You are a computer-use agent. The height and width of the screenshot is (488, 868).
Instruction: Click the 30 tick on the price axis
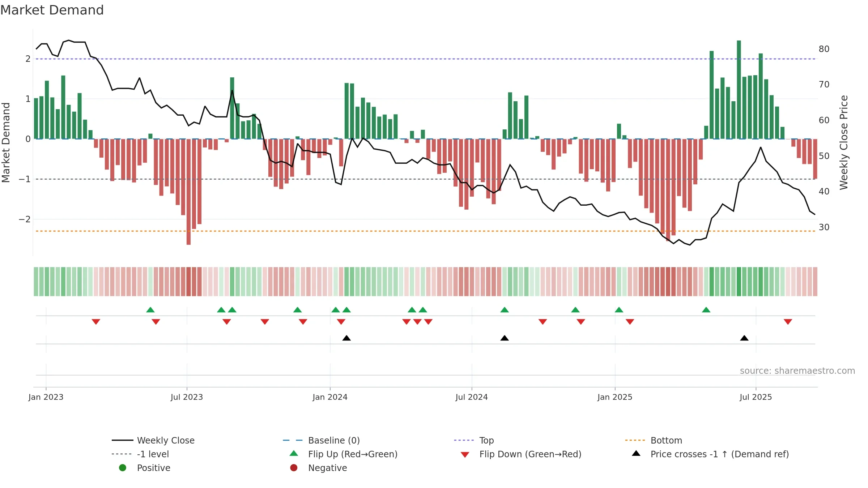coord(824,227)
